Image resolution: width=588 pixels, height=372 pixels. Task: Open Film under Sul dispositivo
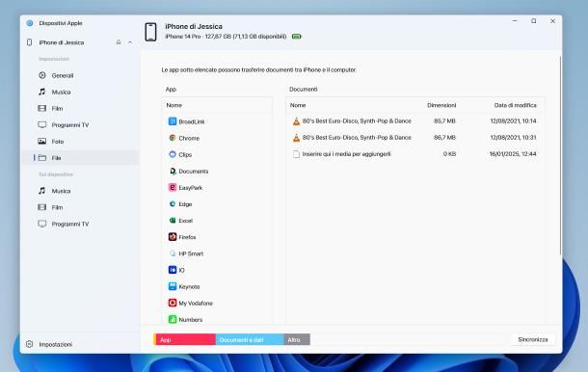point(79,207)
